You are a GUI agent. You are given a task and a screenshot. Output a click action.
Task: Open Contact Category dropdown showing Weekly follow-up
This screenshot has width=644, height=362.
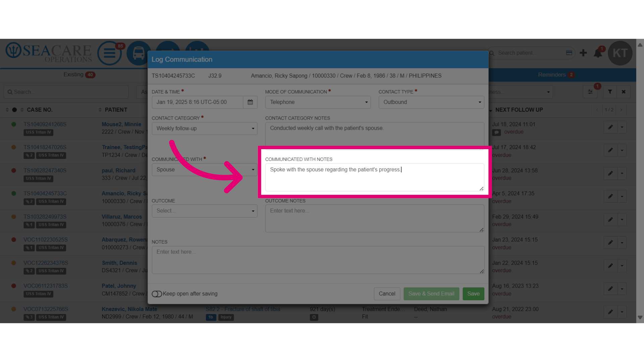(x=205, y=129)
